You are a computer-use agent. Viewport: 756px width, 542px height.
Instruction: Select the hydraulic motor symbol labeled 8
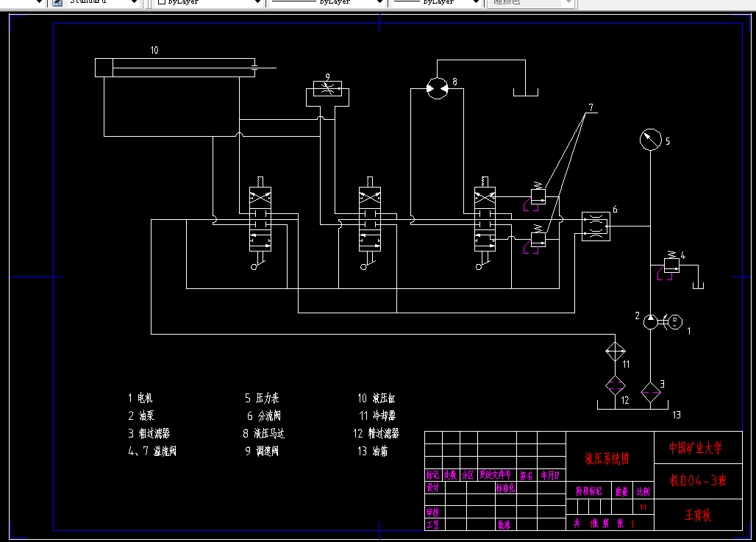click(x=438, y=88)
